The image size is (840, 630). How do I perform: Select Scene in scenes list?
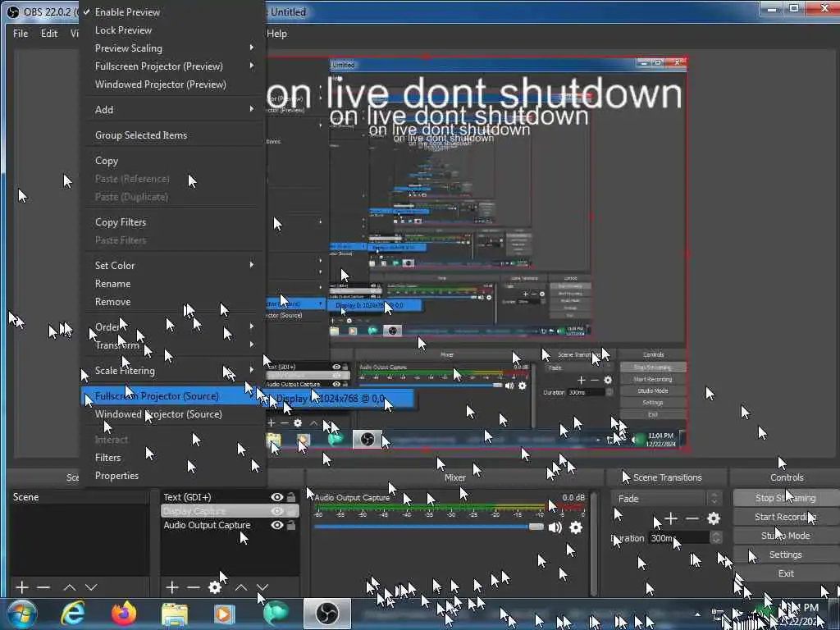tap(80, 497)
